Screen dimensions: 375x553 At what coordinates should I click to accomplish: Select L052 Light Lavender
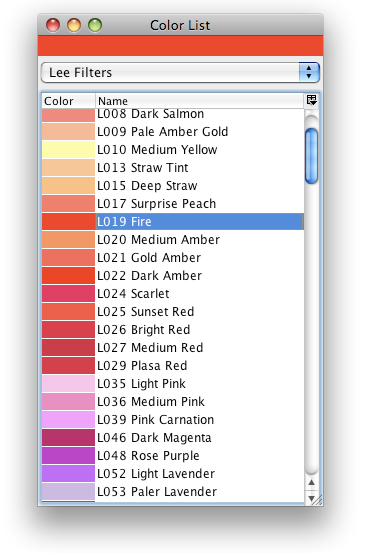[x=173, y=473]
